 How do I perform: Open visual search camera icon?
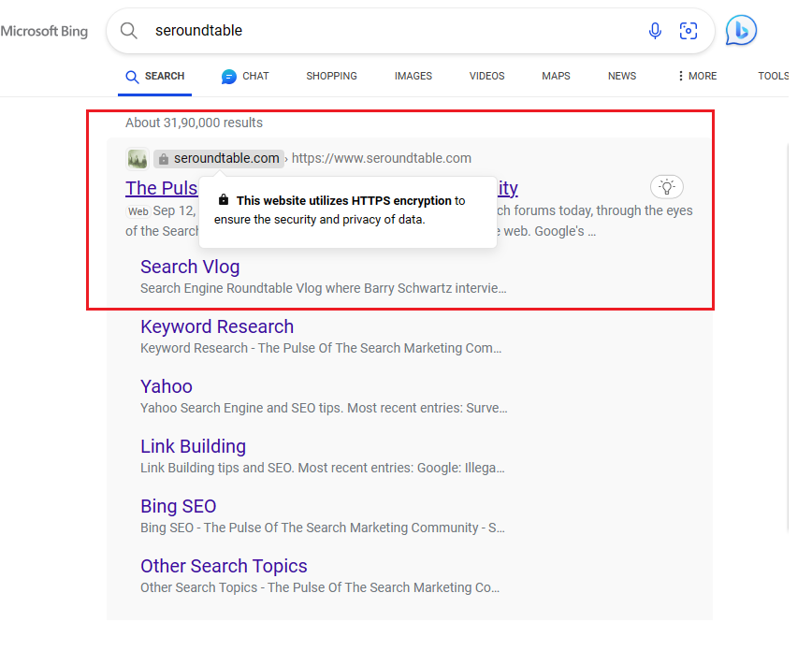tap(689, 31)
